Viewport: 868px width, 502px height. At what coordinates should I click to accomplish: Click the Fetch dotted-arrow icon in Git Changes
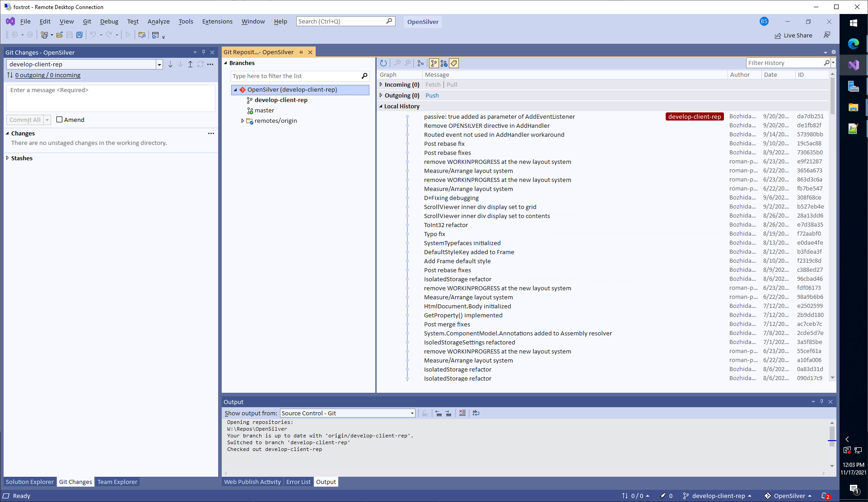click(170, 65)
